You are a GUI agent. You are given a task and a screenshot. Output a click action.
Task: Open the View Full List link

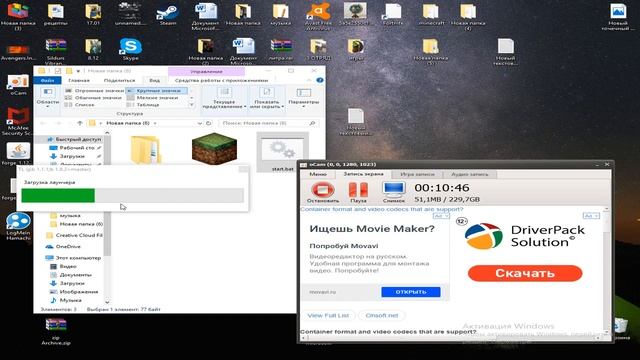coord(328,315)
